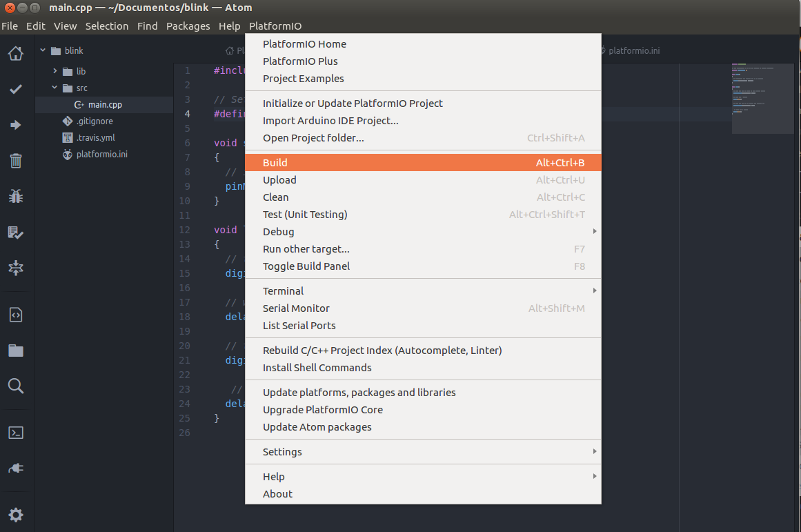Choose Clean from the menu

point(423,197)
